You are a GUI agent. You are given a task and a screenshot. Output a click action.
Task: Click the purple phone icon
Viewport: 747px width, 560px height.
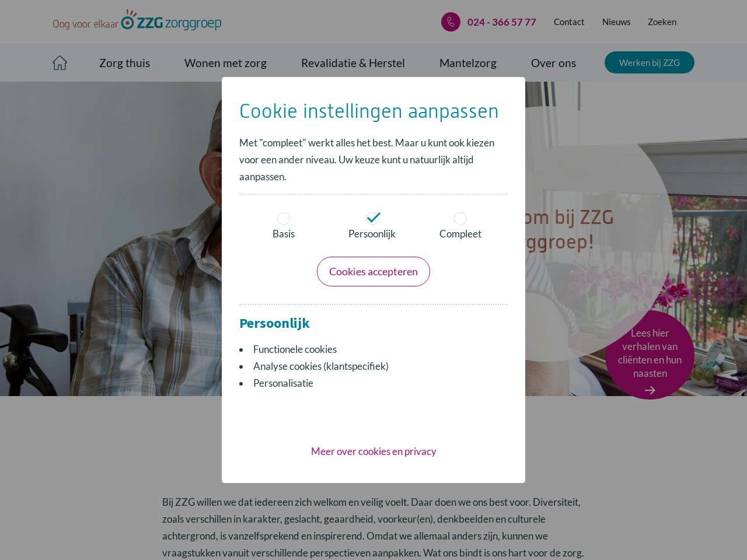point(451,22)
